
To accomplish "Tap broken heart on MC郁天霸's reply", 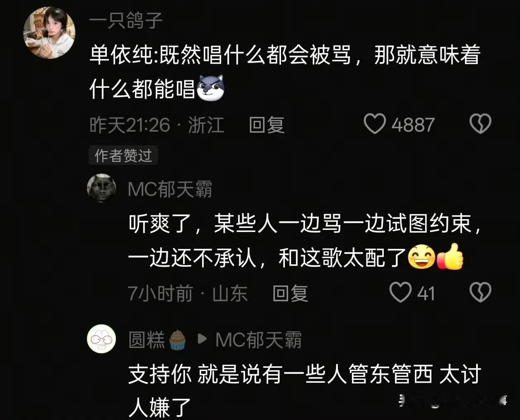I will pyautogui.click(x=480, y=292).
